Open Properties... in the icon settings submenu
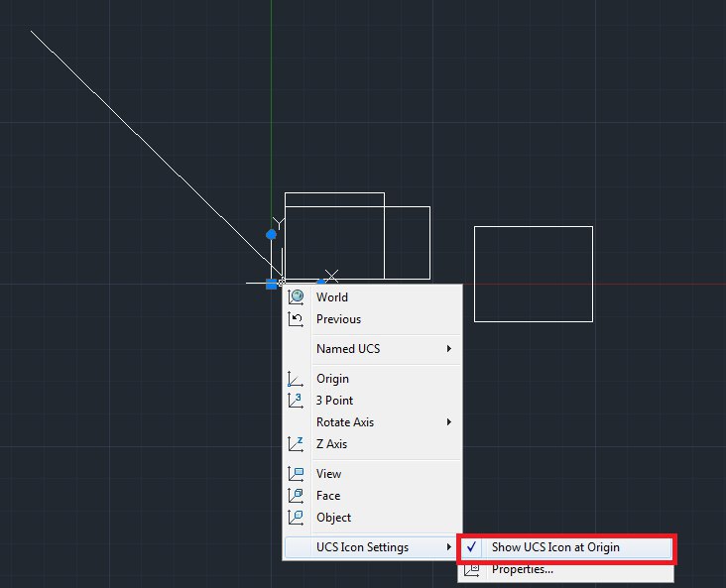726x588 pixels. [565, 569]
